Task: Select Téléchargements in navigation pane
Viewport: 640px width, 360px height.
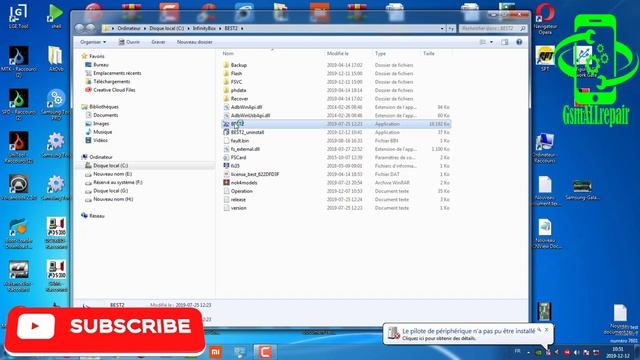Action: click(111, 82)
